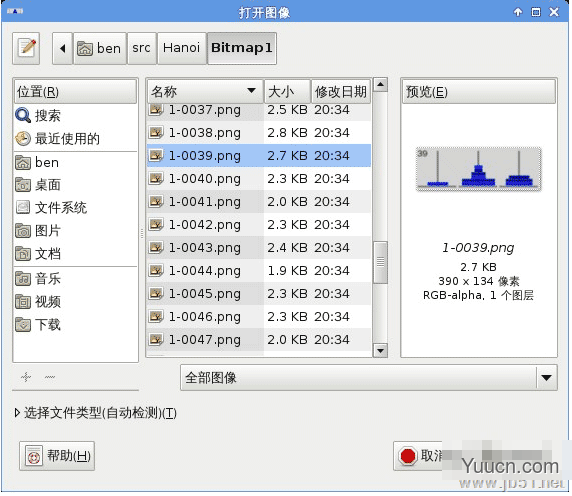Click the path bar back arrow
The height and width of the screenshot is (496, 572).
click(x=63, y=49)
